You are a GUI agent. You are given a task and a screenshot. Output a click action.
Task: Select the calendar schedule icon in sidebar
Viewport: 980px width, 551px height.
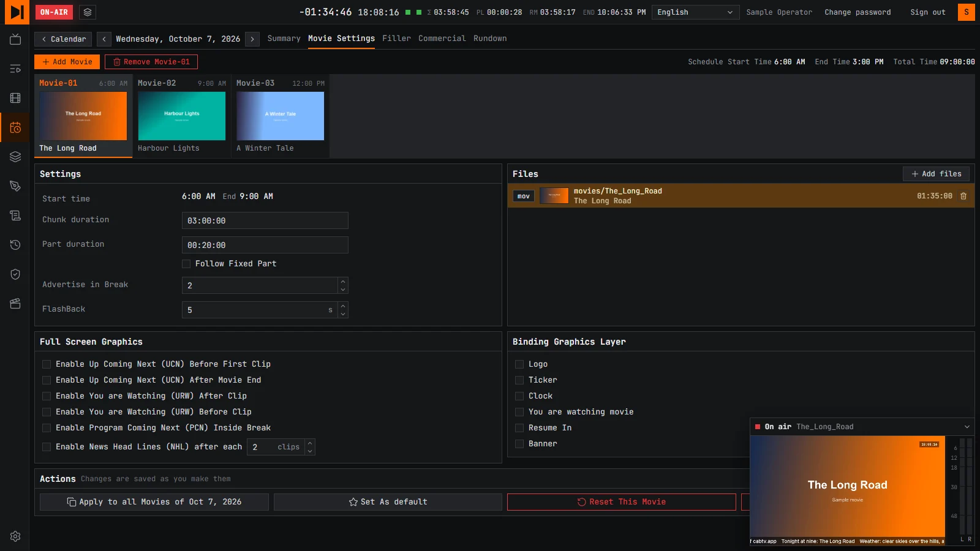(15, 127)
